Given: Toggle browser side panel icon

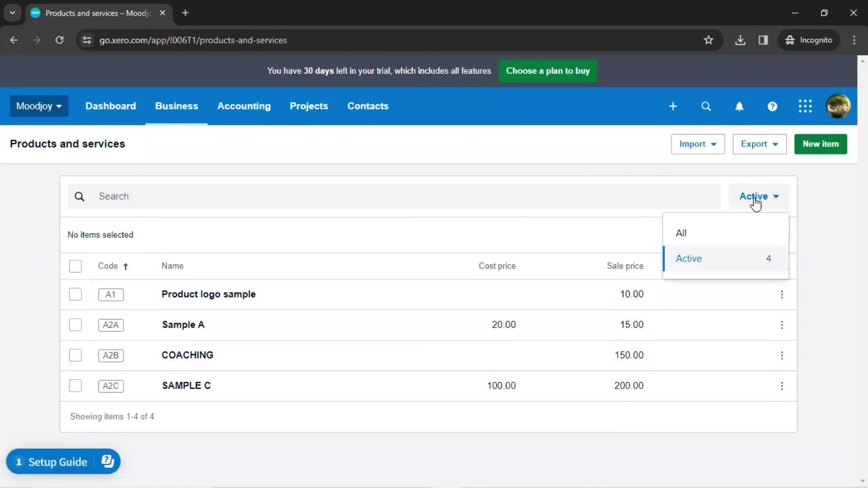Looking at the screenshot, I should click(x=763, y=40).
